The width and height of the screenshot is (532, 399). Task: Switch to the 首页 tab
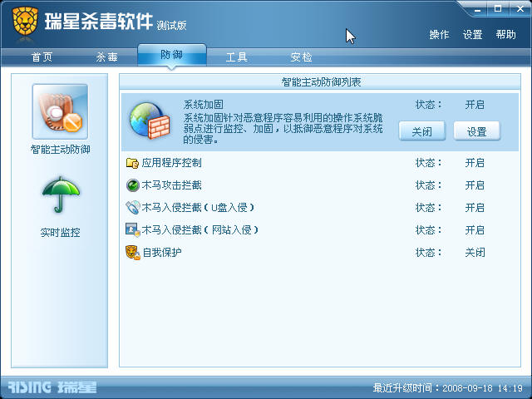[x=42, y=57]
